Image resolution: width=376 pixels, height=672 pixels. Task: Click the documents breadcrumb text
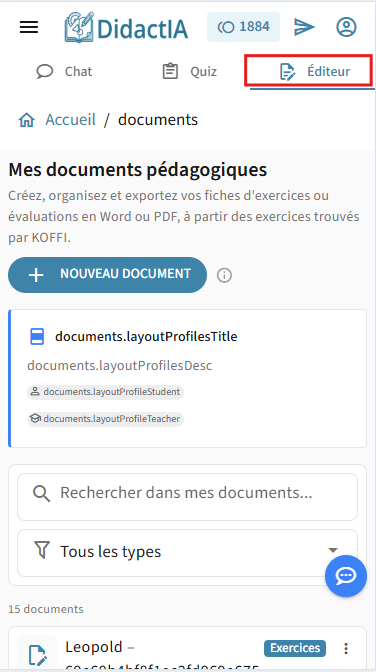[x=158, y=120]
